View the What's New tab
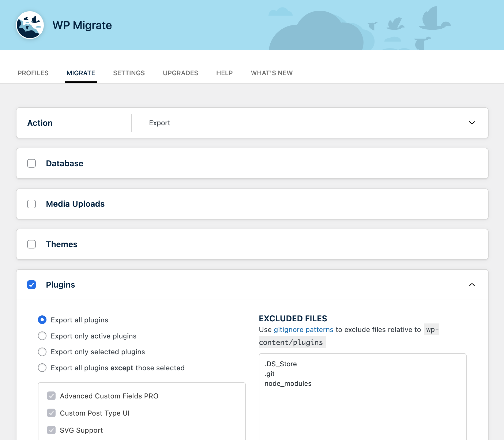The width and height of the screenshot is (504, 440). coord(271,73)
